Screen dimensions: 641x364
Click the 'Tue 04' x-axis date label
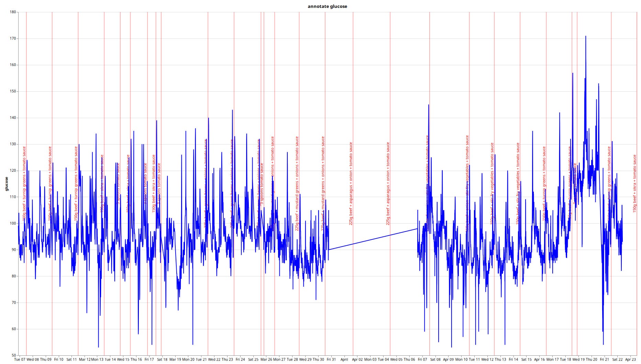pos(383,360)
